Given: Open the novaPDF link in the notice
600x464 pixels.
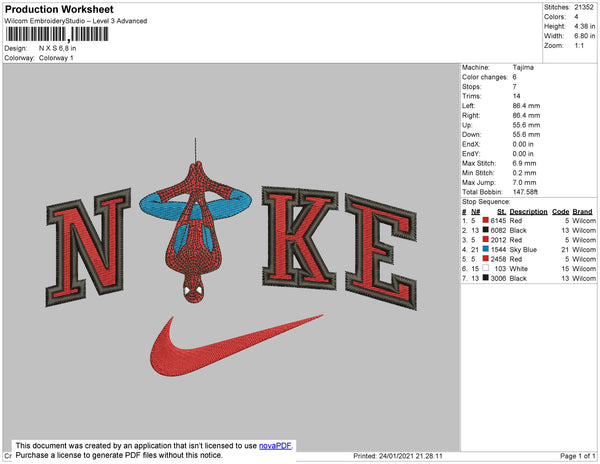Looking at the screenshot, I should point(275,446).
